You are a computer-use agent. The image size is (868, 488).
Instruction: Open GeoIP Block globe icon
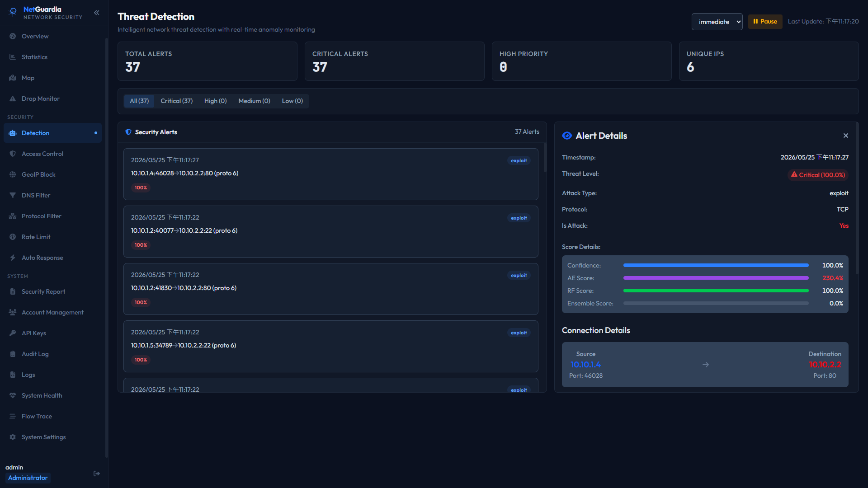click(x=13, y=174)
